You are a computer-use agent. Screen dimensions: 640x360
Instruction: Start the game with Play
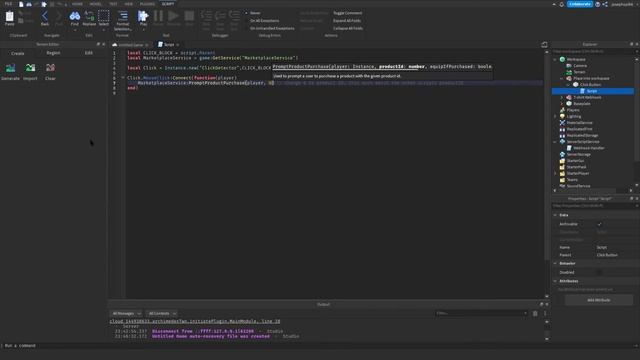143,16
